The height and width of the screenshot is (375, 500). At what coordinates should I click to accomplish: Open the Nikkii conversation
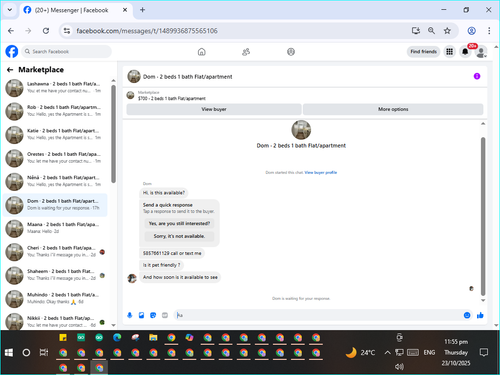pyautogui.click(x=55, y=321)
